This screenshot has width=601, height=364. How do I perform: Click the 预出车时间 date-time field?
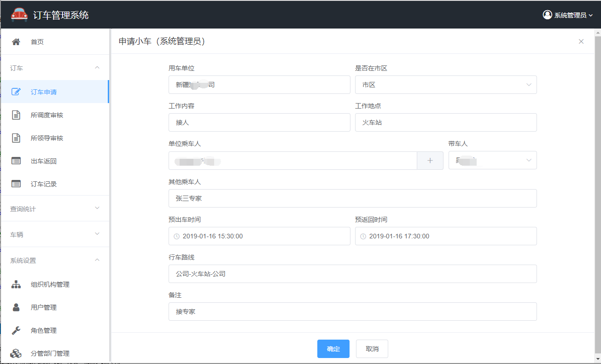point(259,236)
